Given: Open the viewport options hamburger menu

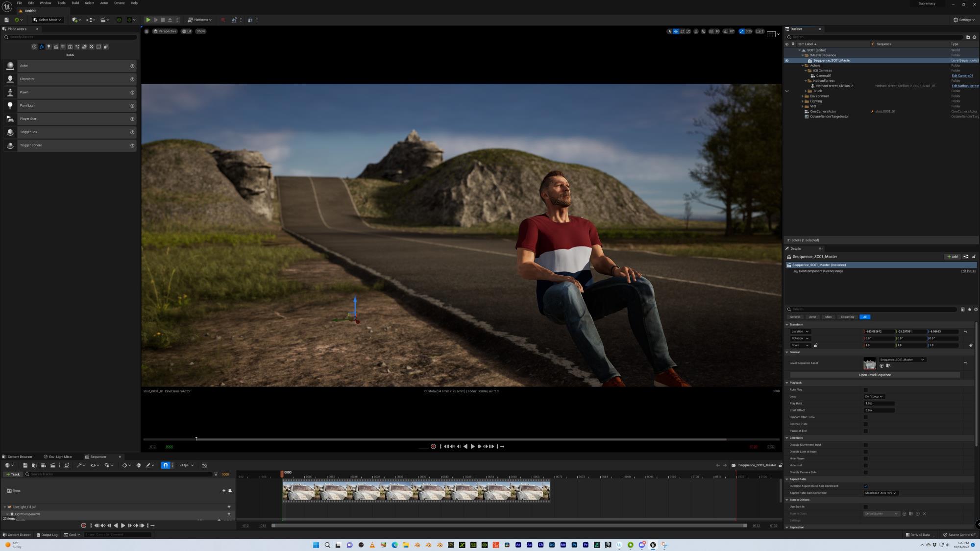Looking at the screenshot, I should pos(146,31).
